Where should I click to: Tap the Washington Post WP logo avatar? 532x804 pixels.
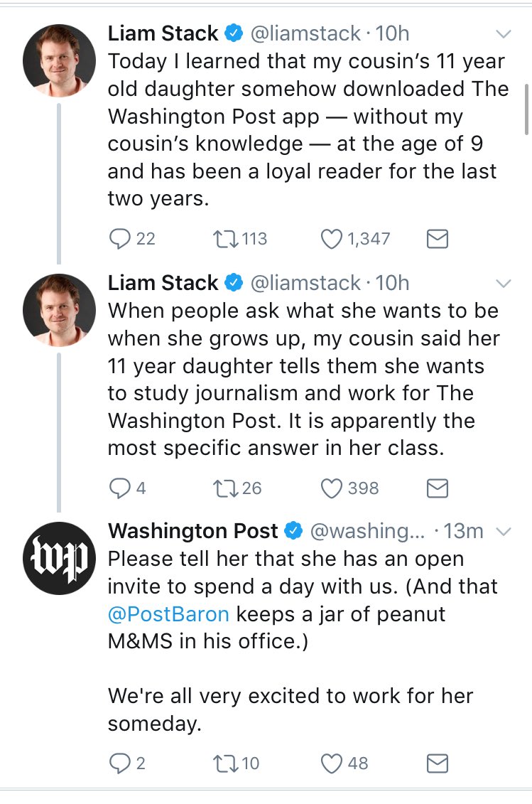pyautogui.click(x=59, y=558)
